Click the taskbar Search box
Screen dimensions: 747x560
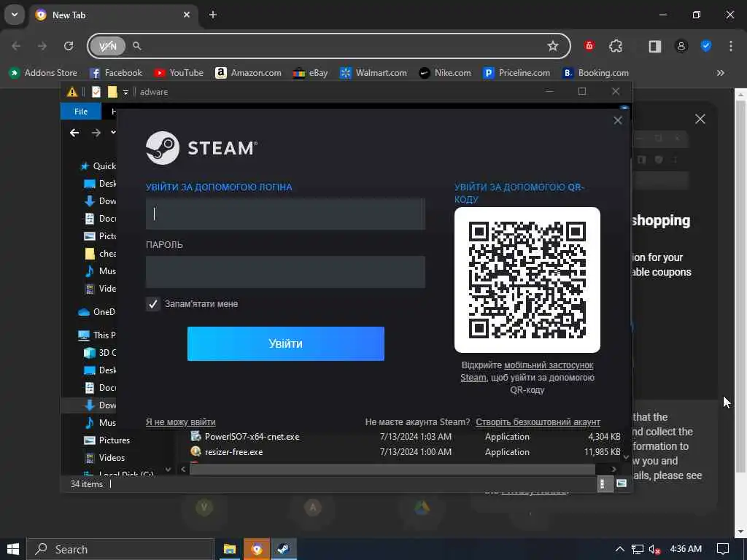pyautogui.click(x=120, y=549)
